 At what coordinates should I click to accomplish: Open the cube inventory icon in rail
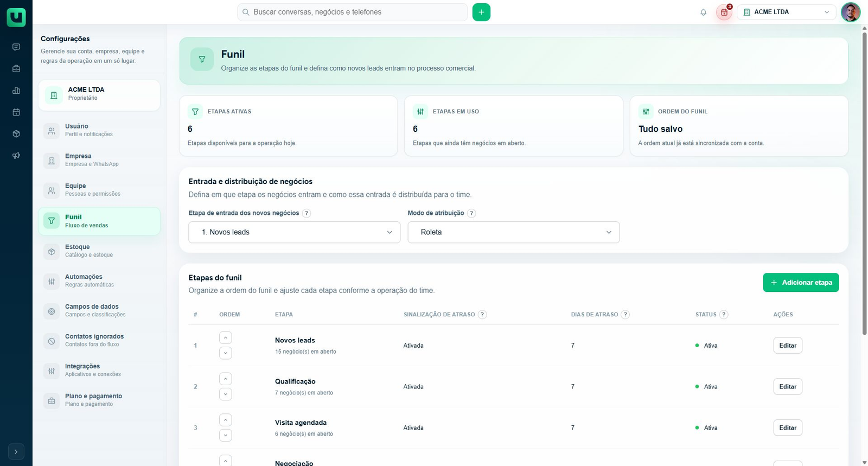(16, 134)
